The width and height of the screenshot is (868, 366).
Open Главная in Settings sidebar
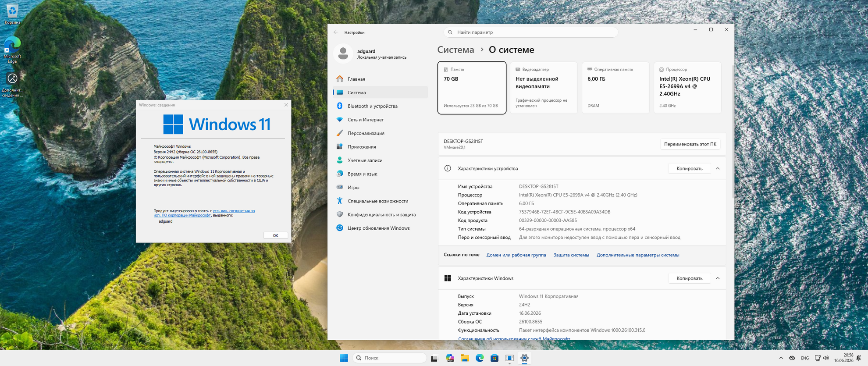click(380, 79)
